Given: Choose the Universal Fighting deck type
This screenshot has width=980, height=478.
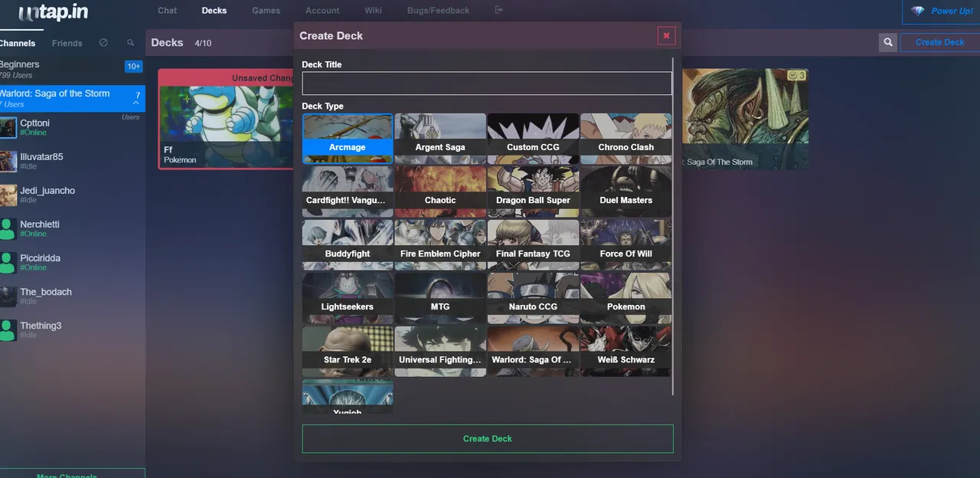Looking at the screenshot, I should [x=440, y=352].
